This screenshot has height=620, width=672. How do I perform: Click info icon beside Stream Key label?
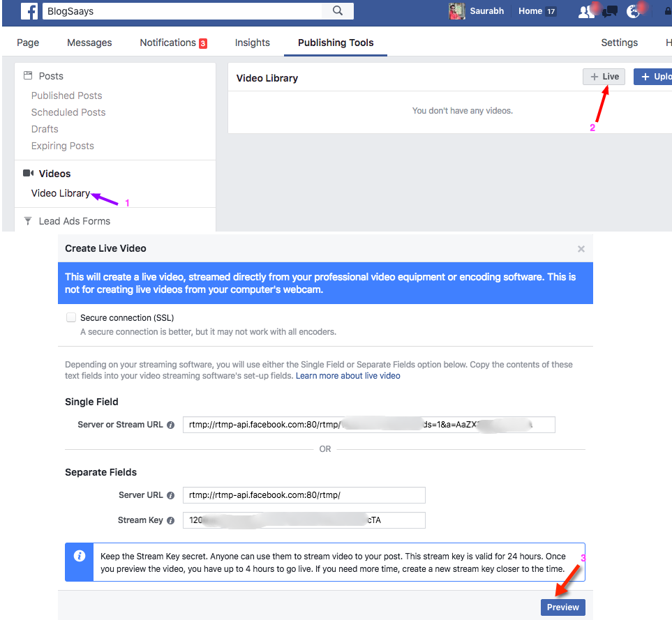[x=170, y=520]
